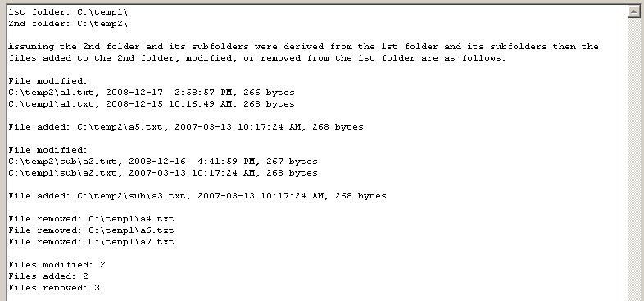Click the C:\temp2\sub\a2.txt 267 bytes line

163,162
